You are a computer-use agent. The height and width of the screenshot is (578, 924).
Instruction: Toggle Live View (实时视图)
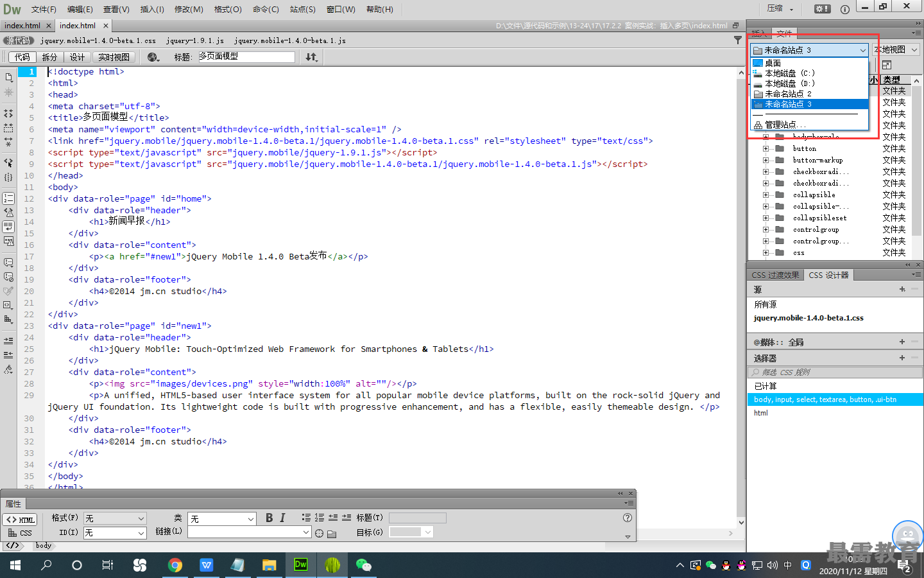pos(114,57)
